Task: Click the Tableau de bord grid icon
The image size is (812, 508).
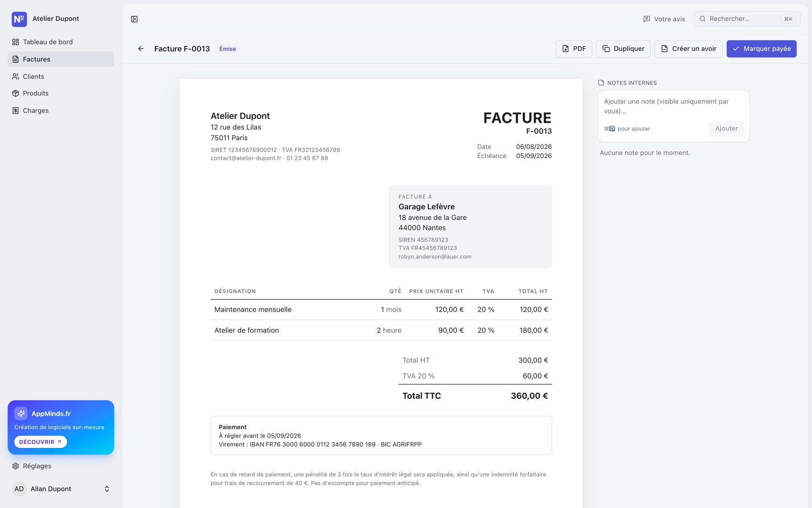Action: click(16, 42)
